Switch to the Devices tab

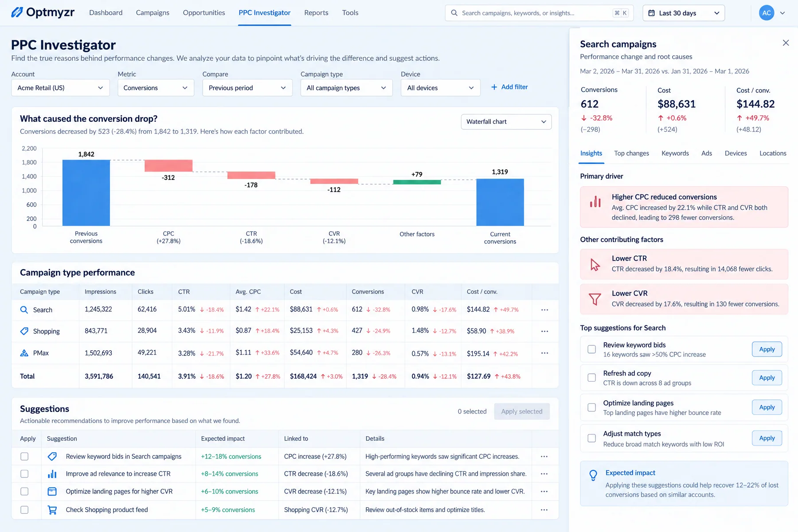tap(735, 153)
